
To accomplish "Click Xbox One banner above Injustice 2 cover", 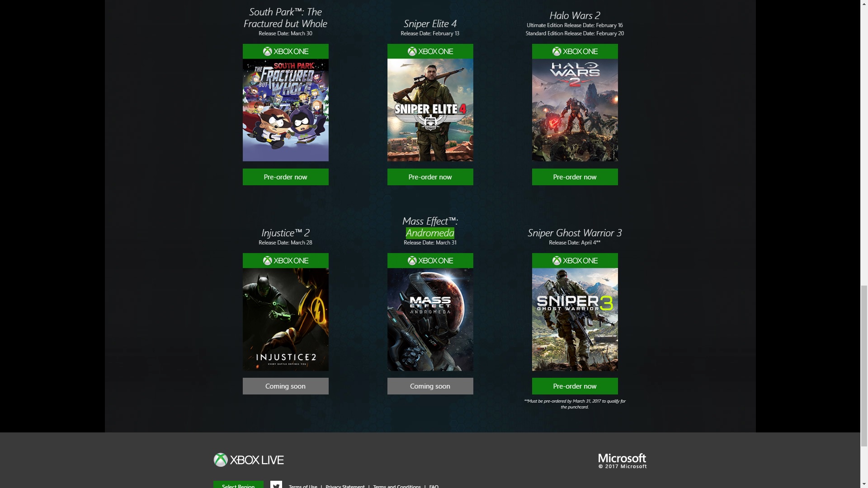I will [x=286, y=261].
